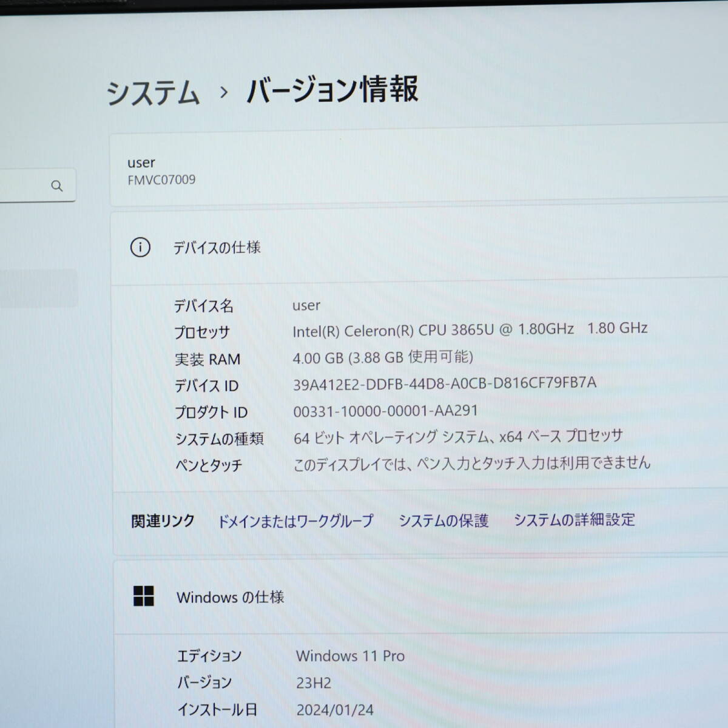
Task: Open システムの詳細設定 link
Action: point(575,519)
